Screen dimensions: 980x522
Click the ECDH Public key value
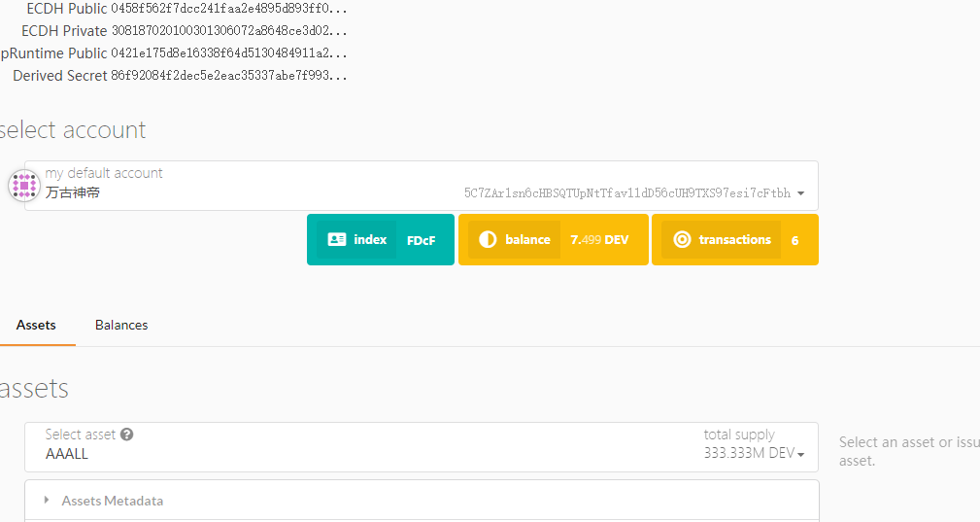(228, 9)
